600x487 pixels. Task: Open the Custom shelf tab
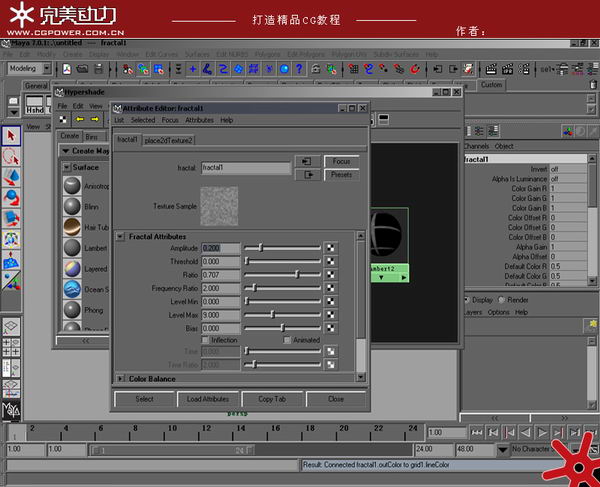(x=491, y=85)
